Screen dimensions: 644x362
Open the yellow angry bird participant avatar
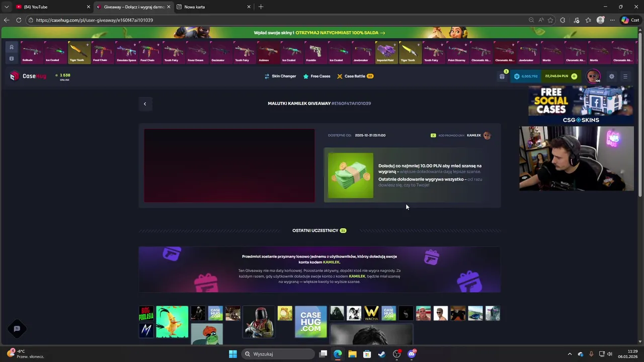point(172,322)
